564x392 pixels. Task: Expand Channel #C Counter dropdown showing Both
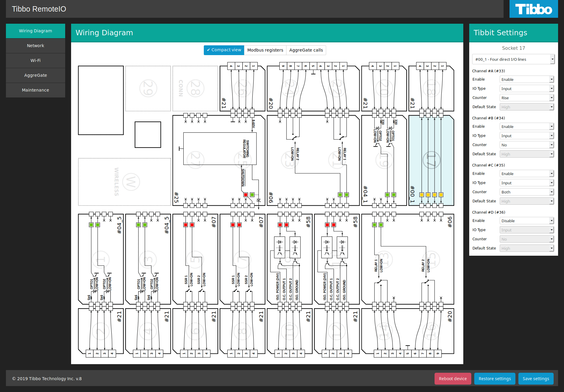527,192
